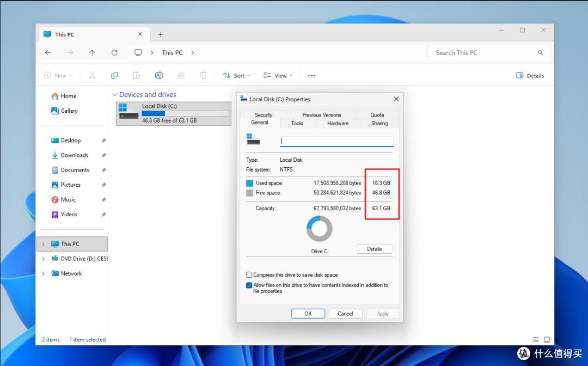Image resolution: width=588 pixels, height=366 pixels.
Task: Click the Rename icon in toolbar
Action: click(158, 75)
